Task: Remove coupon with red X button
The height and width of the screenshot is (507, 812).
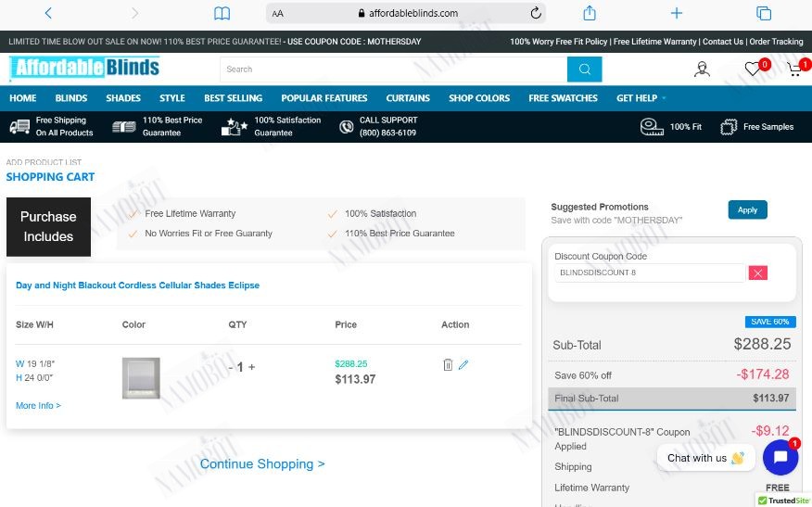Action: coord(757,273)
